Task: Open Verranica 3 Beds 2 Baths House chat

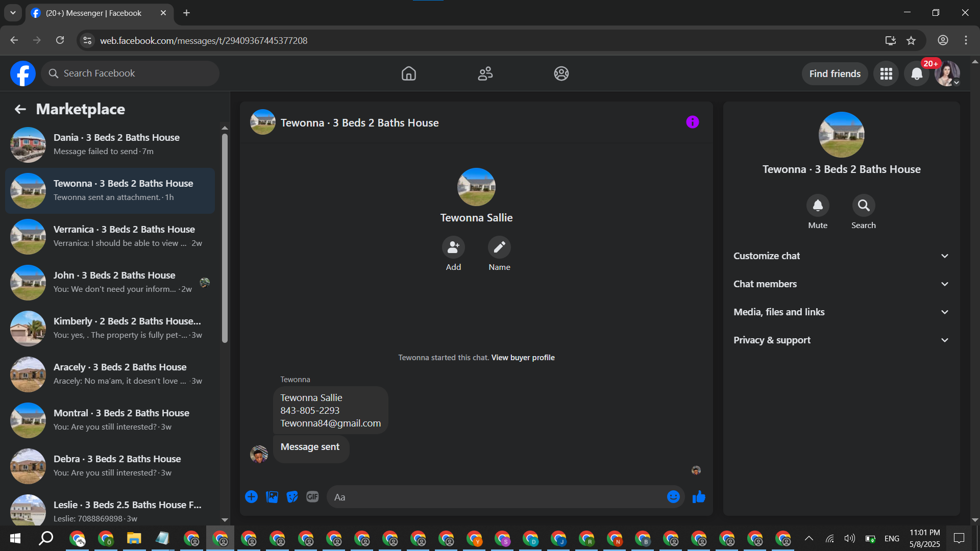Action: point(110,237)
